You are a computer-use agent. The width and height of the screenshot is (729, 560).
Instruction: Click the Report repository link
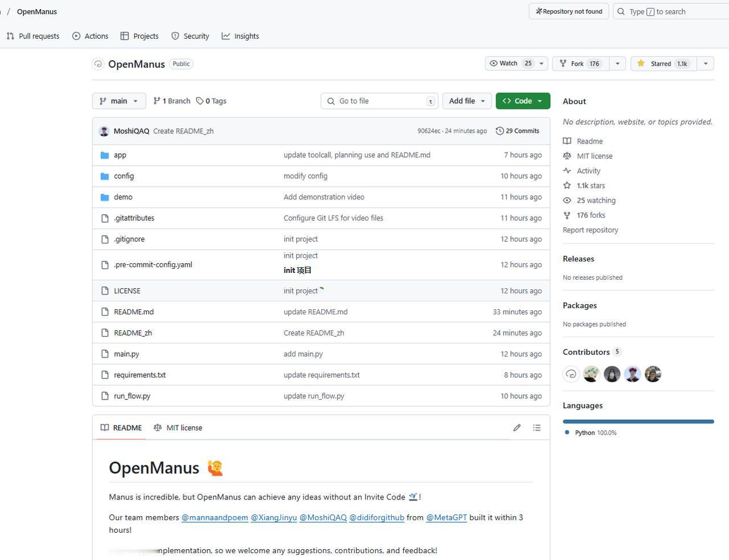[591, 230]
